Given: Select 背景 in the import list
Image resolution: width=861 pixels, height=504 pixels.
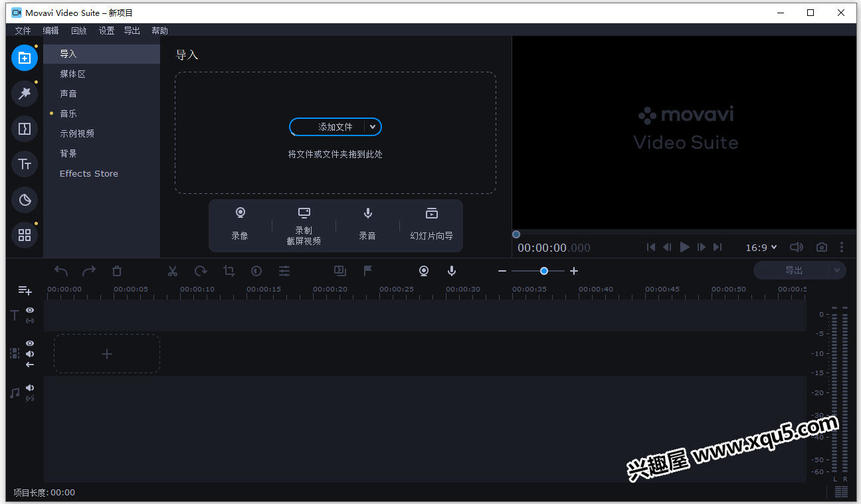Looking at the screenshot, I should point(102,153).
